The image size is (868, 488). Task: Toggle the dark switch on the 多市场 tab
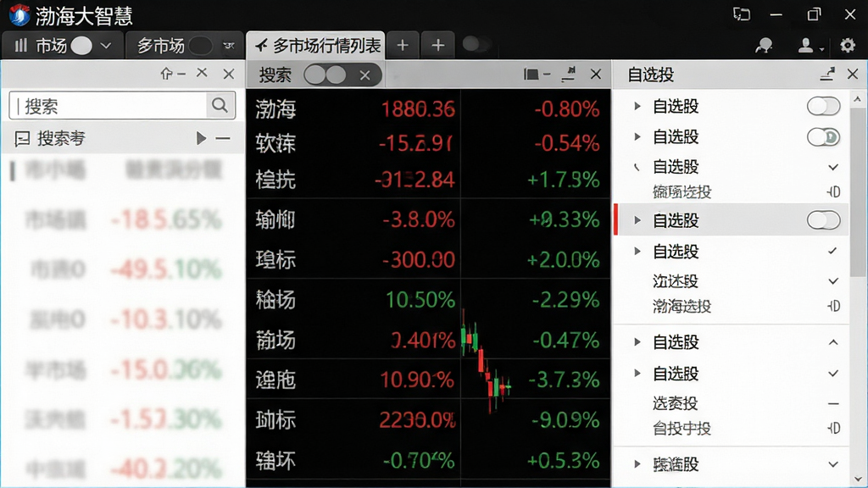[200, 46]
